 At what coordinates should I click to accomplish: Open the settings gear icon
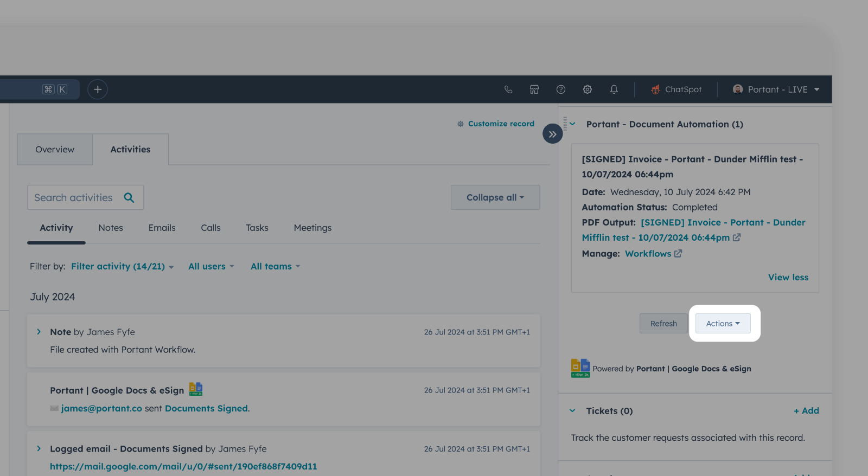[588, 89]
